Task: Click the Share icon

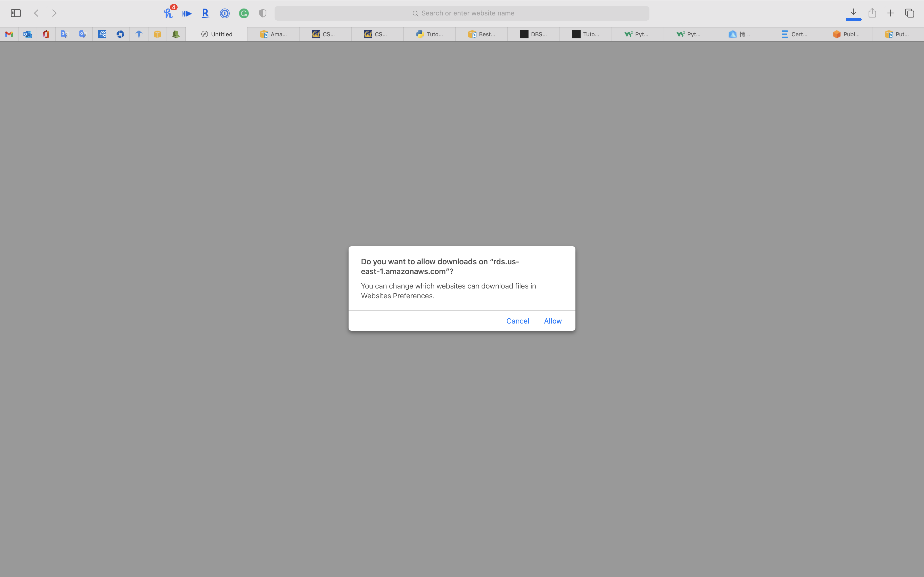Action: pyautogui.click(x=872, y=13)
